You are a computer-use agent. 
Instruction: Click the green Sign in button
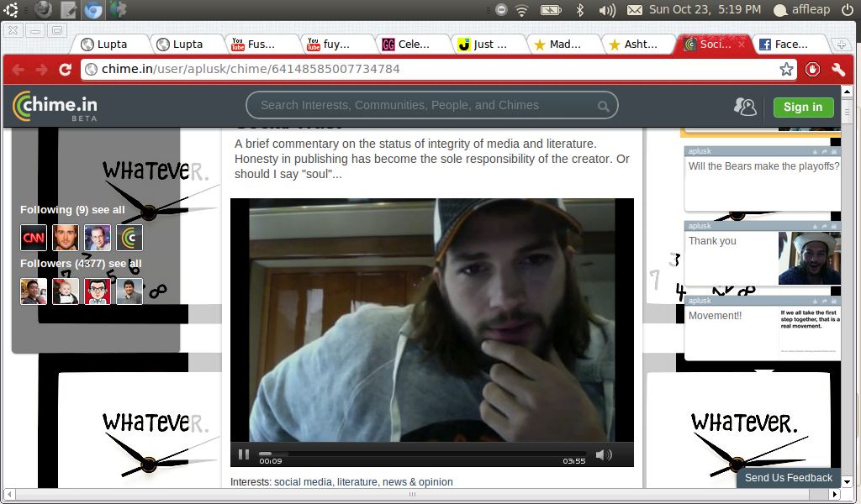pos(803,107)
